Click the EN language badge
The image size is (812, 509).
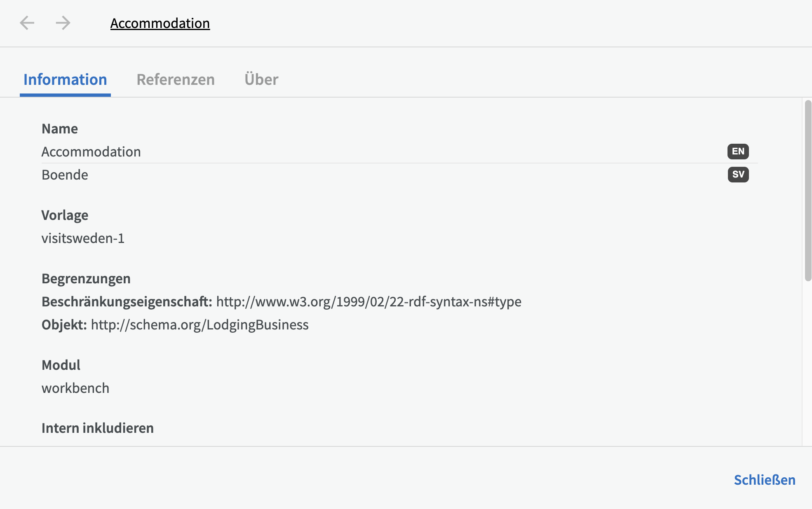738,152
